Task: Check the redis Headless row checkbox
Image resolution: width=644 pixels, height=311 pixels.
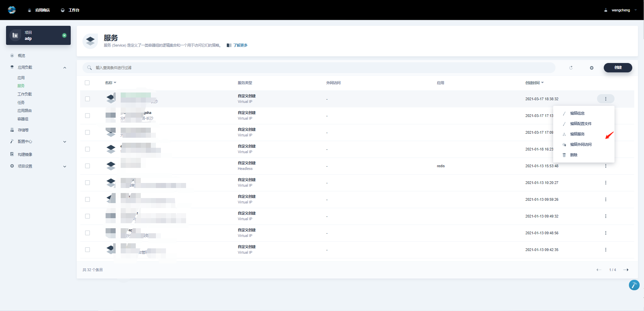Action: coord(87,166)
